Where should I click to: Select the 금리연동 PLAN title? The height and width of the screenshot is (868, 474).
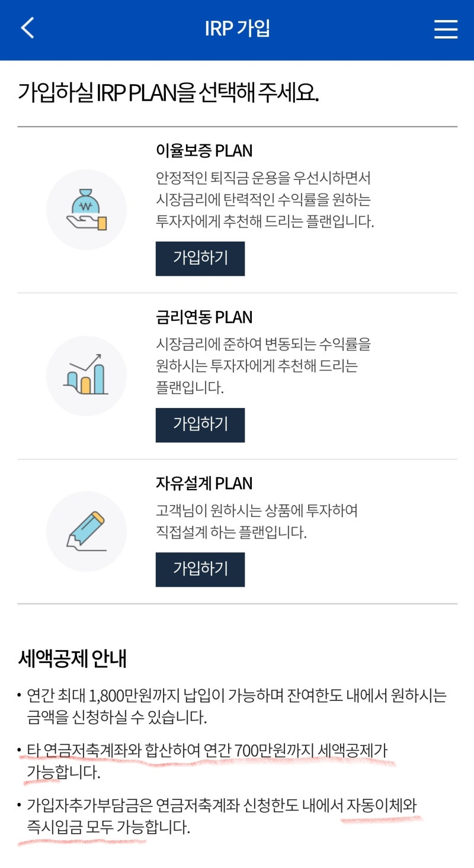pos(204,317)
